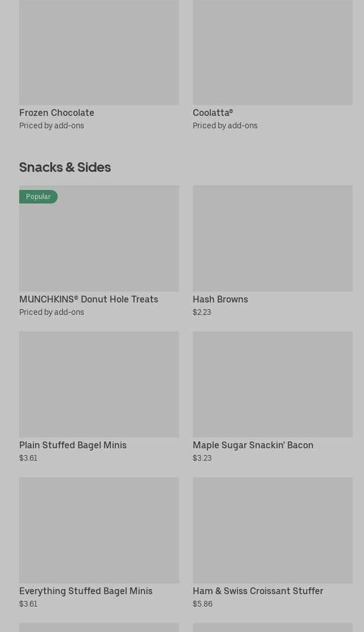Open the Maple Sugar Snackin' Bacon image
The height and width of the screenshot is (632, 364).
272,384
